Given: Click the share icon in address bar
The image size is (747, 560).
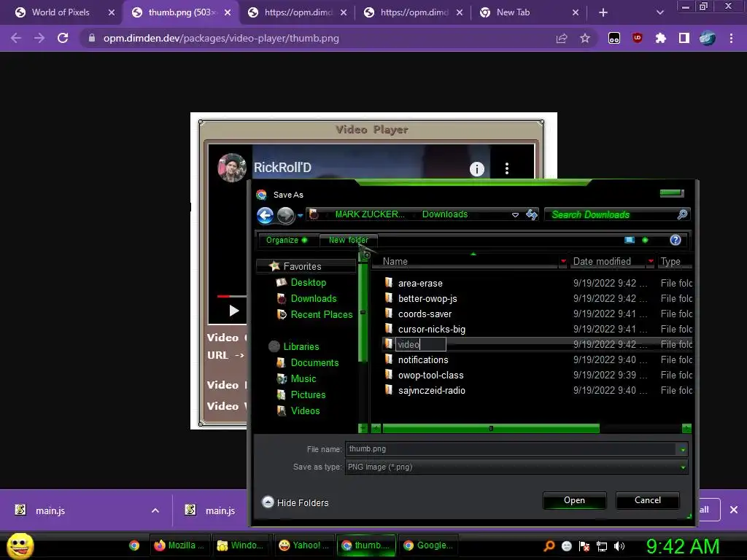Looking at the screenshot, I should (562, 39).
